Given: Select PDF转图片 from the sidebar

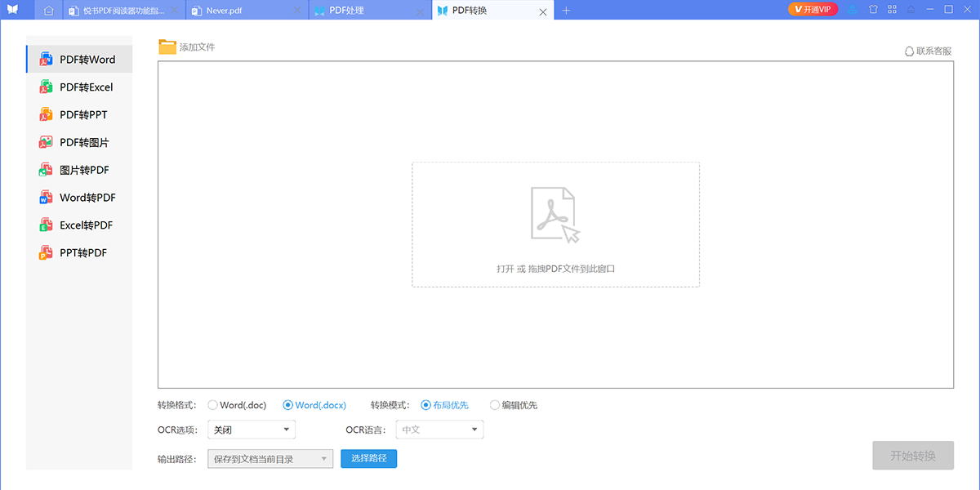Looking at the screenshot, I should click(79, 141).
